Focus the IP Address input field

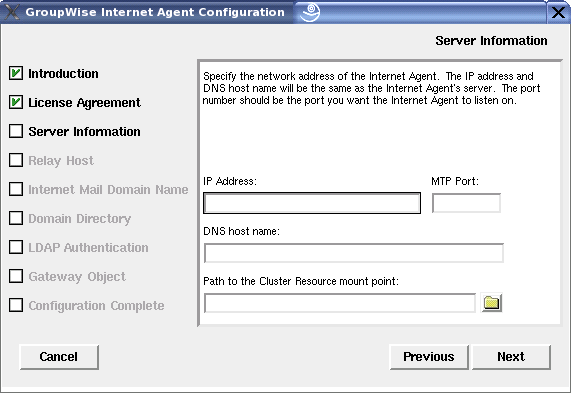[x=312, y=203]
